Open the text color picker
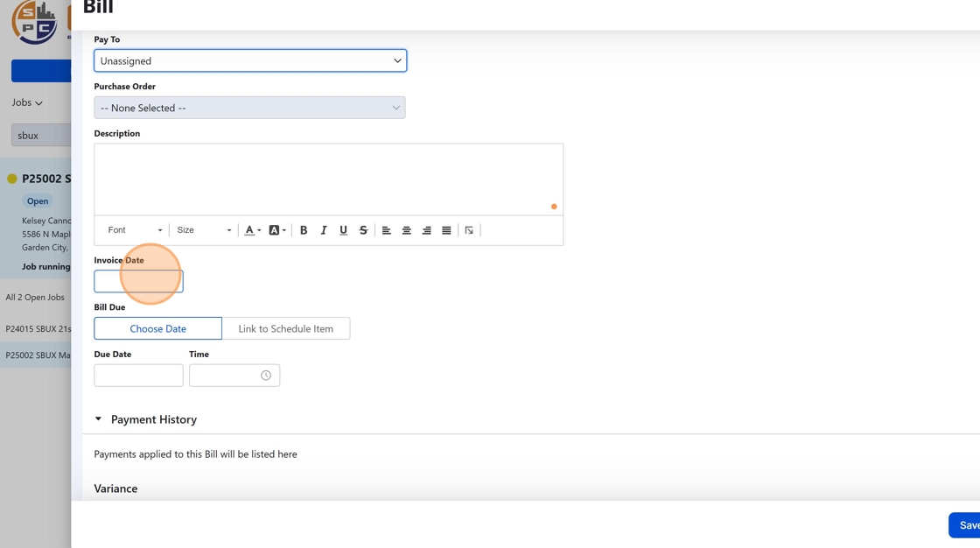980x548 pixels. click(x=252, y=230)
